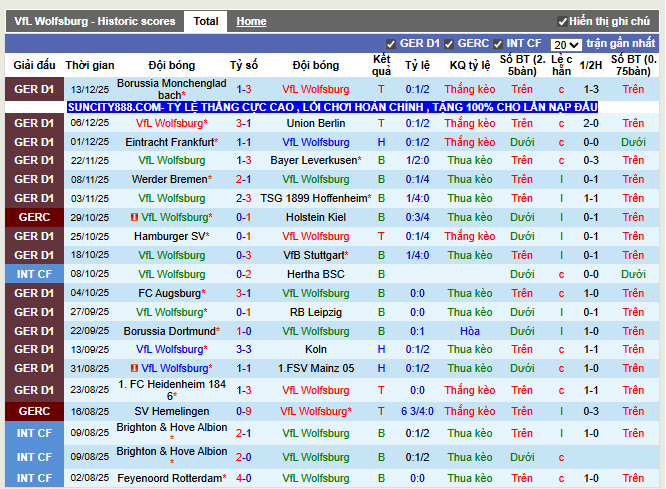
Task: Open Bayer Leverkusen team link
Action: click(314, 160)
